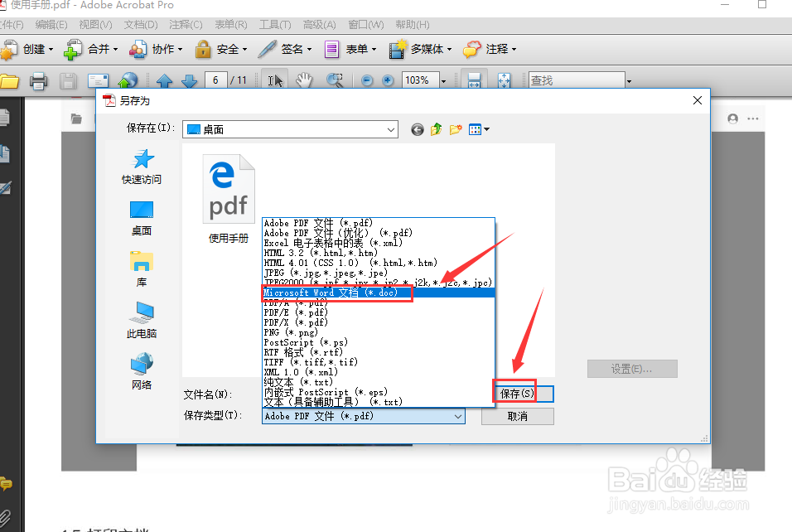
Task: Choose RTF 格式 (*.rtf) file type
Action: tap(379, 352)
